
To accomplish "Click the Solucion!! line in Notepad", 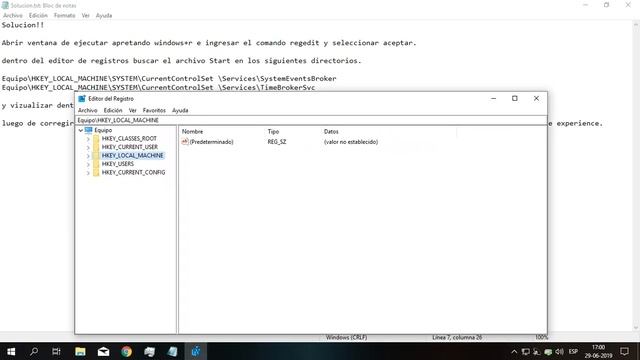I will pos(23,25).
